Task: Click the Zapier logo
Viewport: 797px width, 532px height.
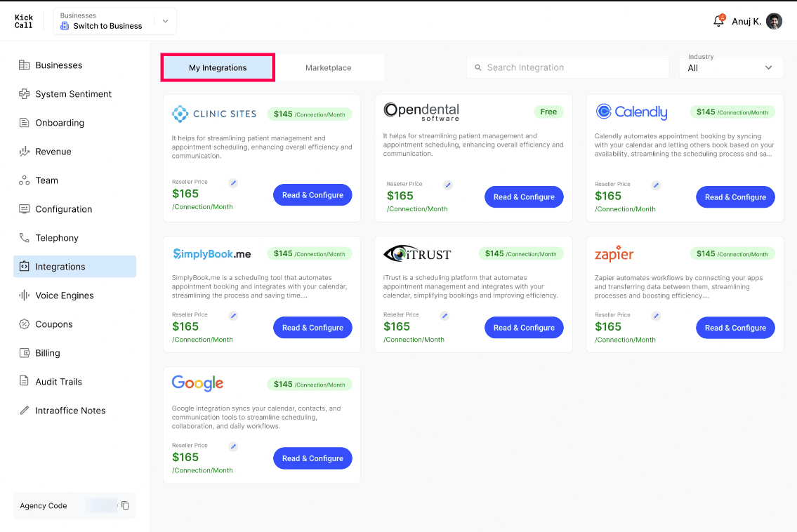Action: 614,253
